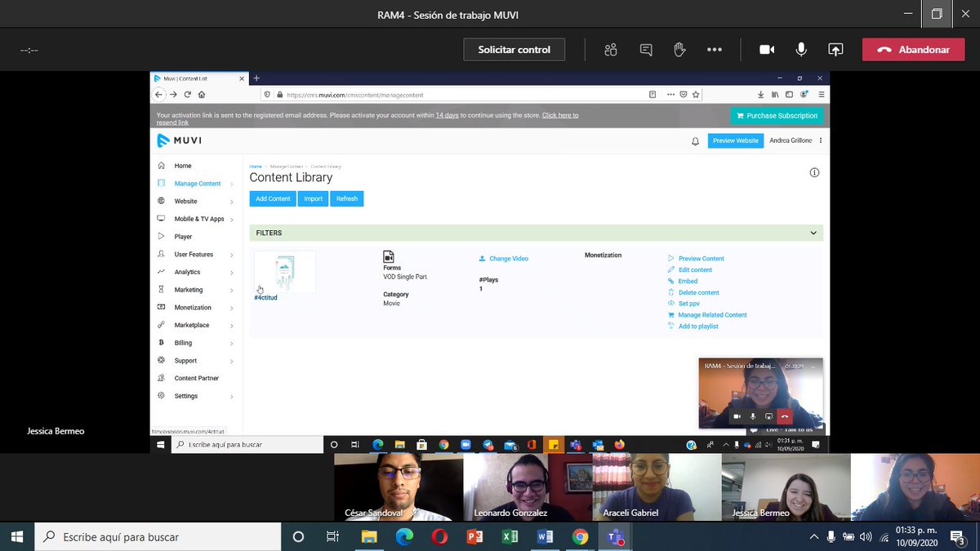Open a new browser tab with plus
Image resolution: width=980 pixels, height=551 pixels.
[x=256, y=78]
